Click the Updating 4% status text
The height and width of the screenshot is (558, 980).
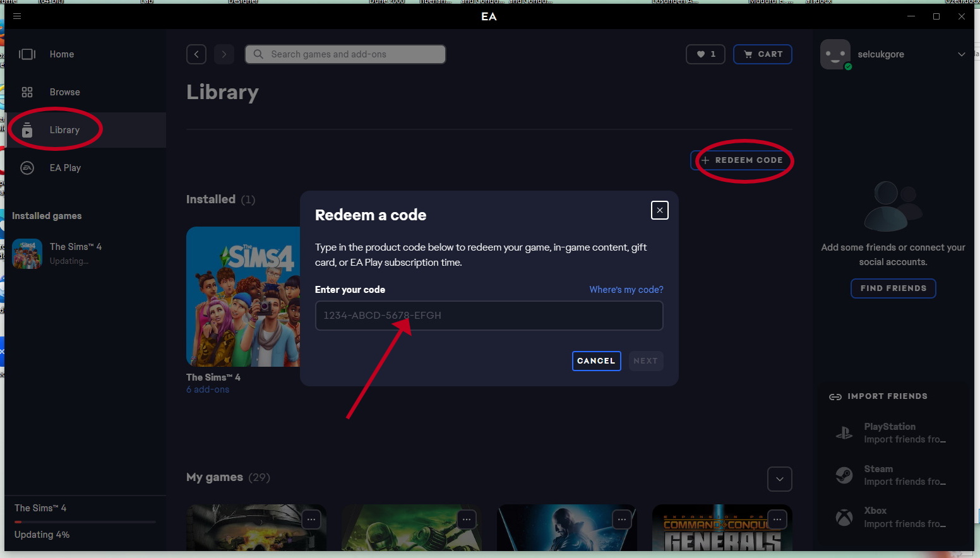pos(42,535)
